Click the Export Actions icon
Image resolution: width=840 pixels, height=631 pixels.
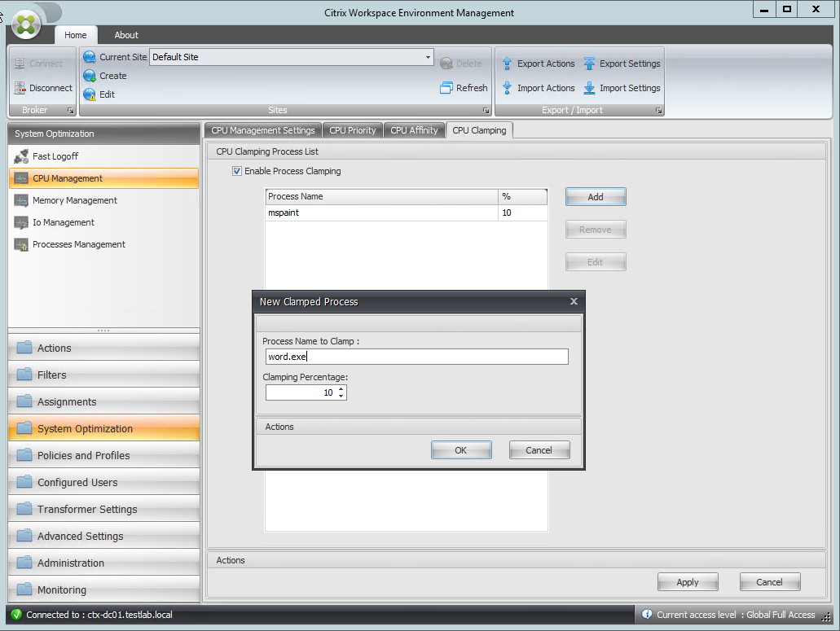(507, 64)
